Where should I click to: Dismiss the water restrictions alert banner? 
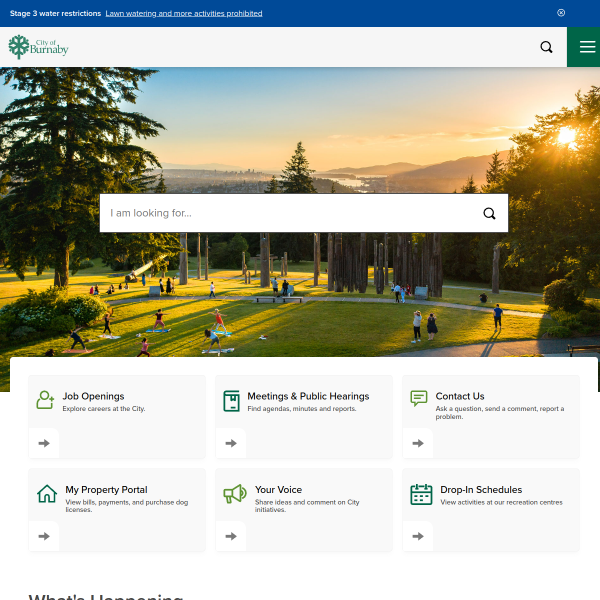[x=561, y=13]
